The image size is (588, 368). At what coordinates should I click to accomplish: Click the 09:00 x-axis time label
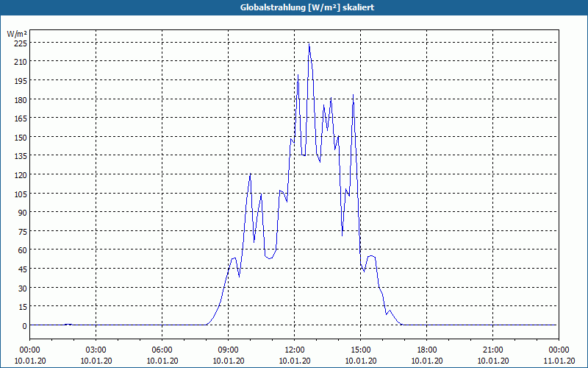229,350
